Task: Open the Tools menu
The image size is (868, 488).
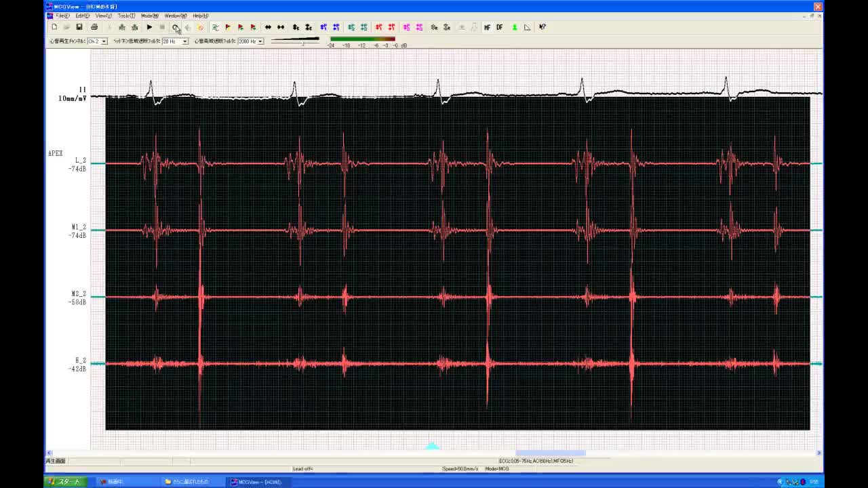Action: point(126,16)
